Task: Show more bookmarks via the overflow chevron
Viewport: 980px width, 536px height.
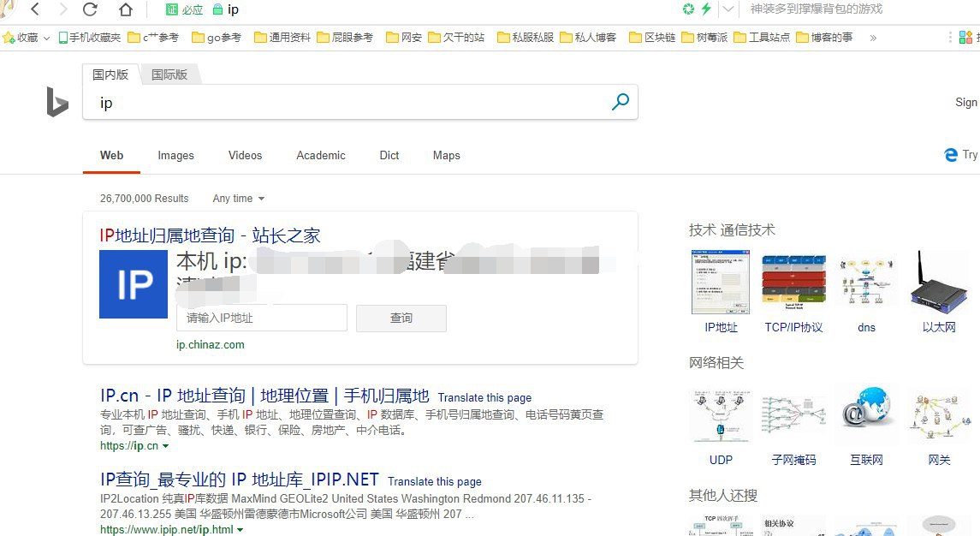Action: click(x=873, y=38)
